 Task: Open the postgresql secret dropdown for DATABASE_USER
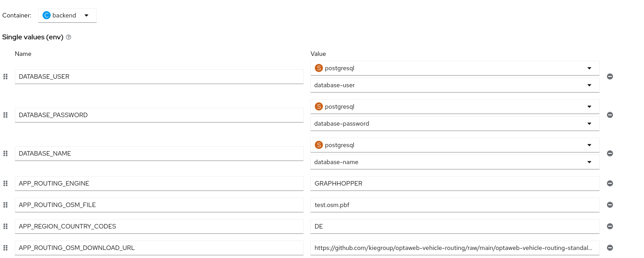[455, 68]
